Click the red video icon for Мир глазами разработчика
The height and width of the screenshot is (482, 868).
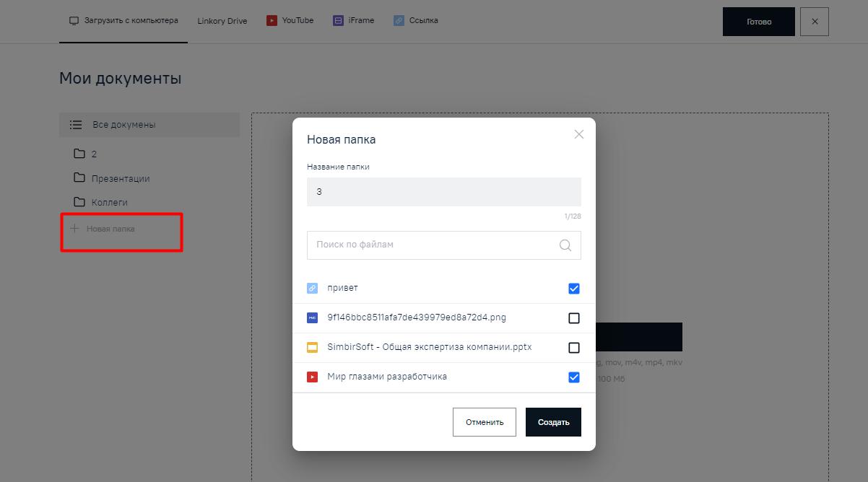click(x=312, y=377)
